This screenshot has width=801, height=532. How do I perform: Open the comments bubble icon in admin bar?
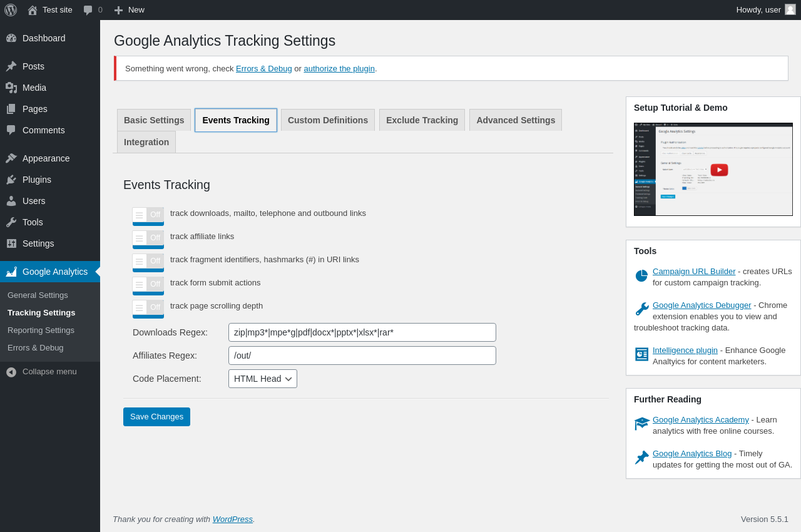[88, 10]
